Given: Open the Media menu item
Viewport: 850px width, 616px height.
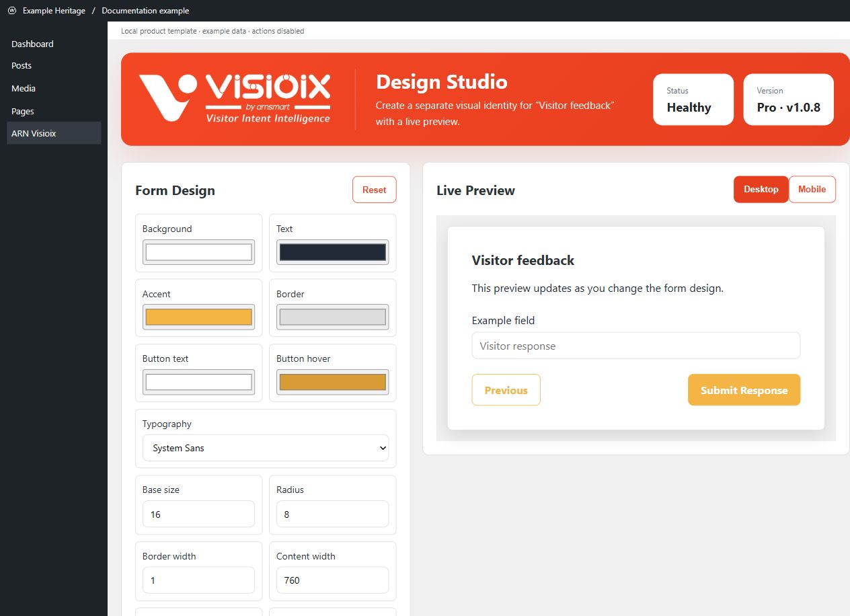Looking at the screenshot, I should (54, 88).
